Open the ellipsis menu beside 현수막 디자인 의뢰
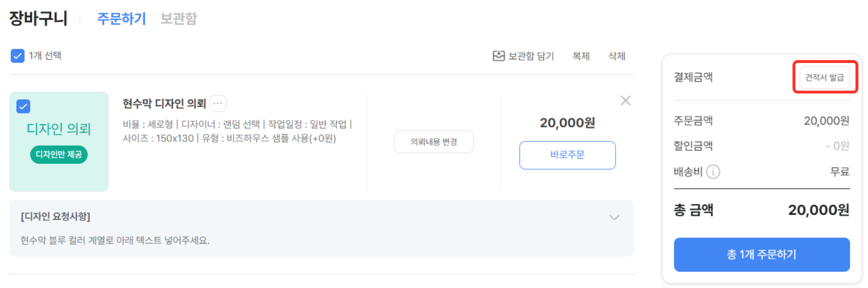 coord(218,103)
